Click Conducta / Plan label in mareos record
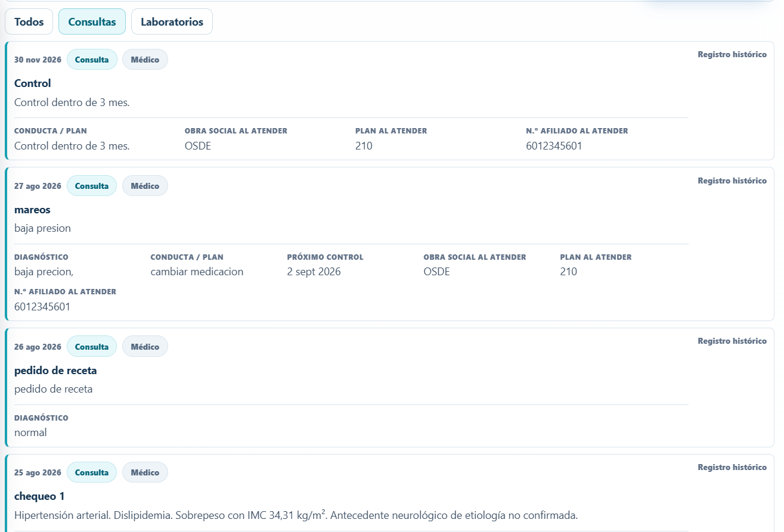This screenshot has height=532, width=784. [x=187, y=257]
